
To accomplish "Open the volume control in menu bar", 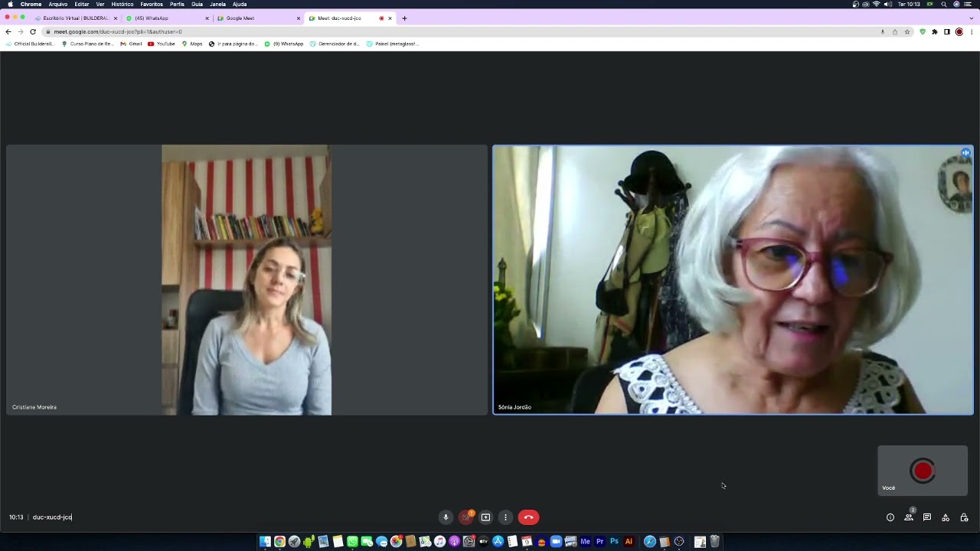I will point(888,4).
